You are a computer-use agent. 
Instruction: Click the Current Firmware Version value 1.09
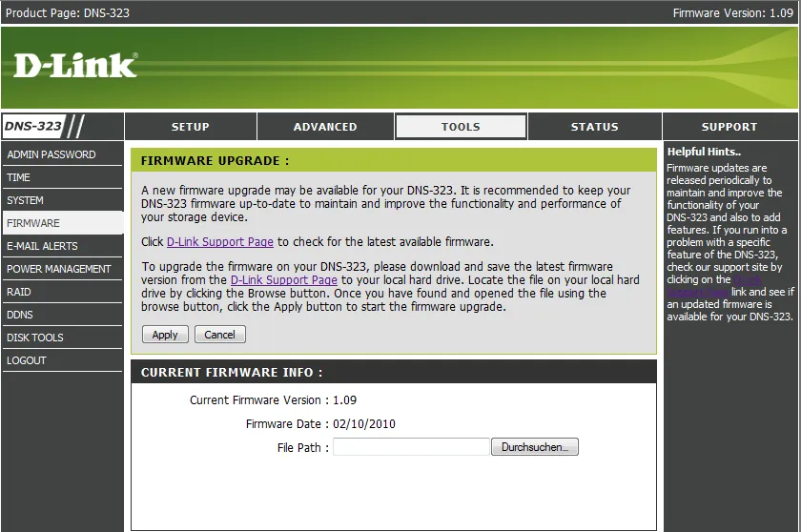345,399
